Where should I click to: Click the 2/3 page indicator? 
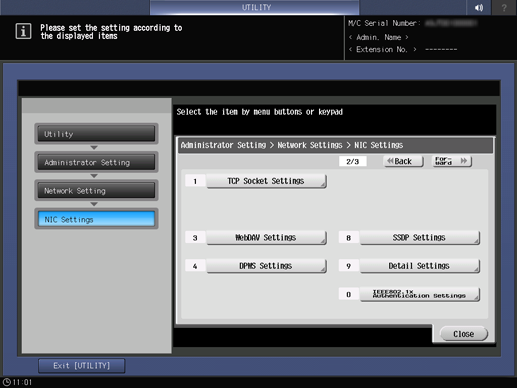coord(353,162)
